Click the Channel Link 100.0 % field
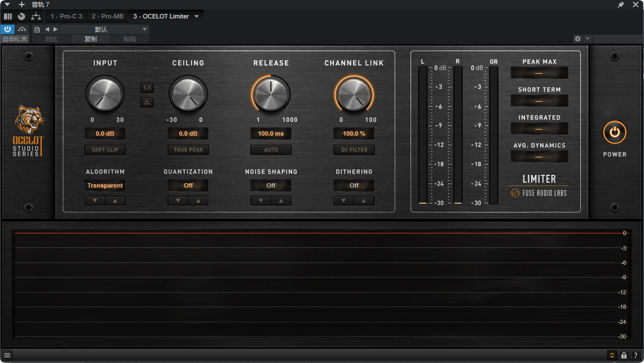Image resolution: width=644 pixels, height=363 pixels. pyautogui.click(x=354, y=133)
